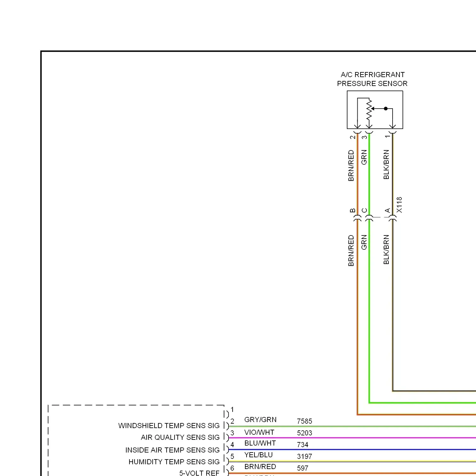Click circuit number 597
Screen dimensions: 476x476
click(x=302, y=468)
